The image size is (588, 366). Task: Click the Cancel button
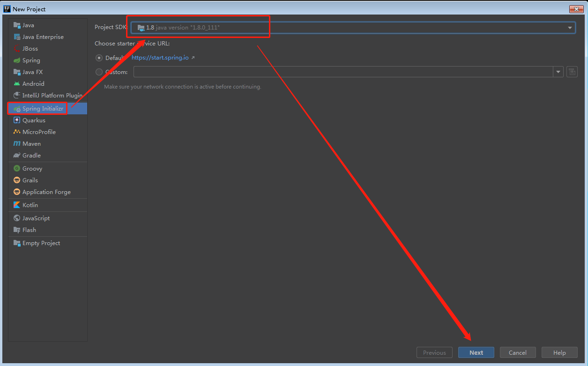(x=518, y=353)
